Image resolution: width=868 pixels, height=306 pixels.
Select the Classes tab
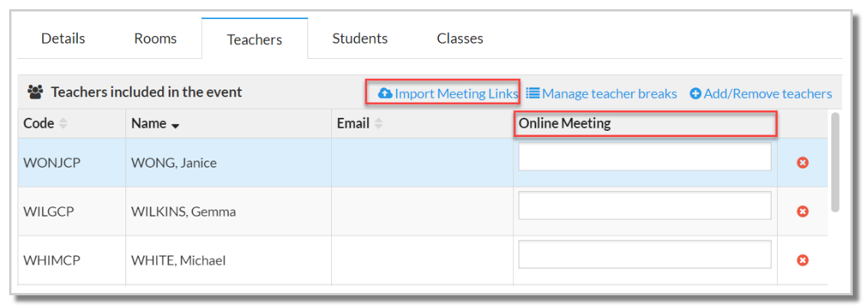point(460,38)
